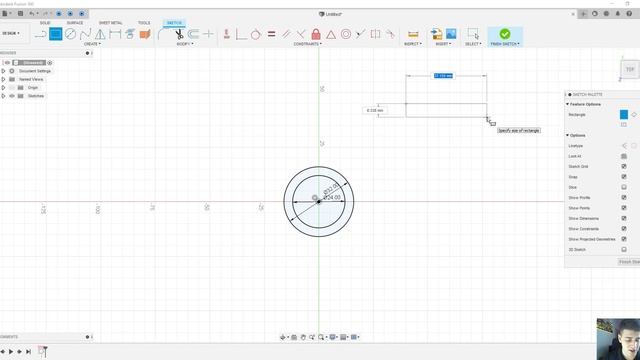Click the Save icon in top bar
This screenshot has height=360, width=640.
20,13
